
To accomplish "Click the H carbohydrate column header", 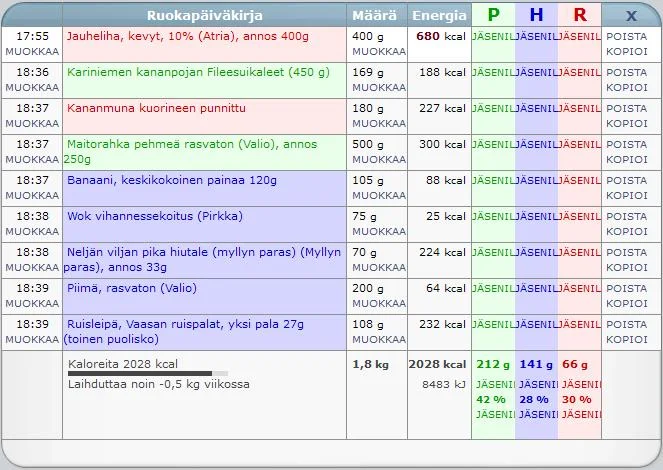I will coord(537,15).
